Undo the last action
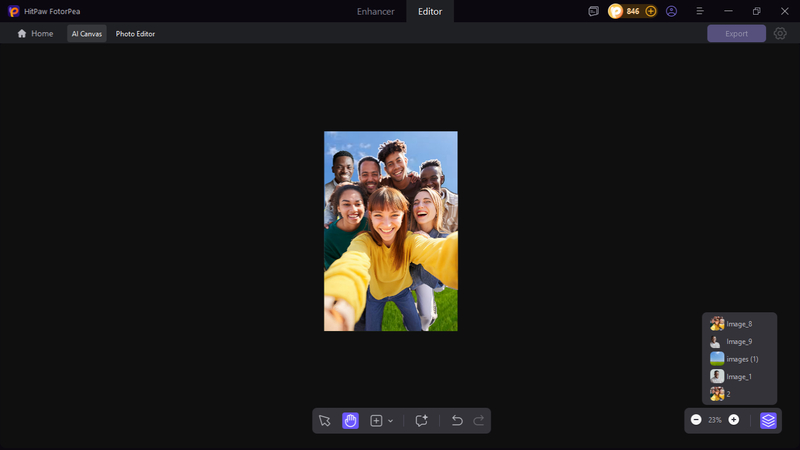800x450 pixels. [x=457, y=420]
